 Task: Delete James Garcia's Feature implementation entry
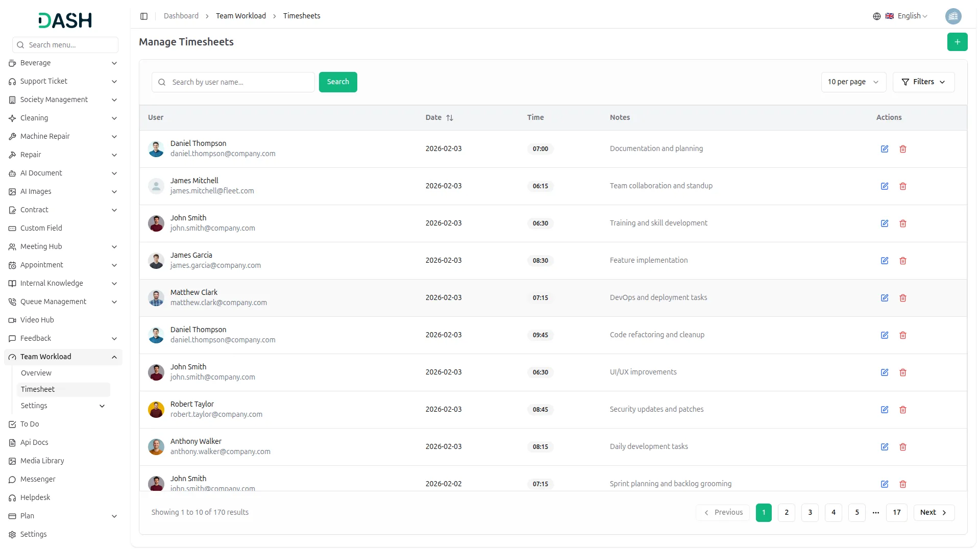tap(903, 261)
